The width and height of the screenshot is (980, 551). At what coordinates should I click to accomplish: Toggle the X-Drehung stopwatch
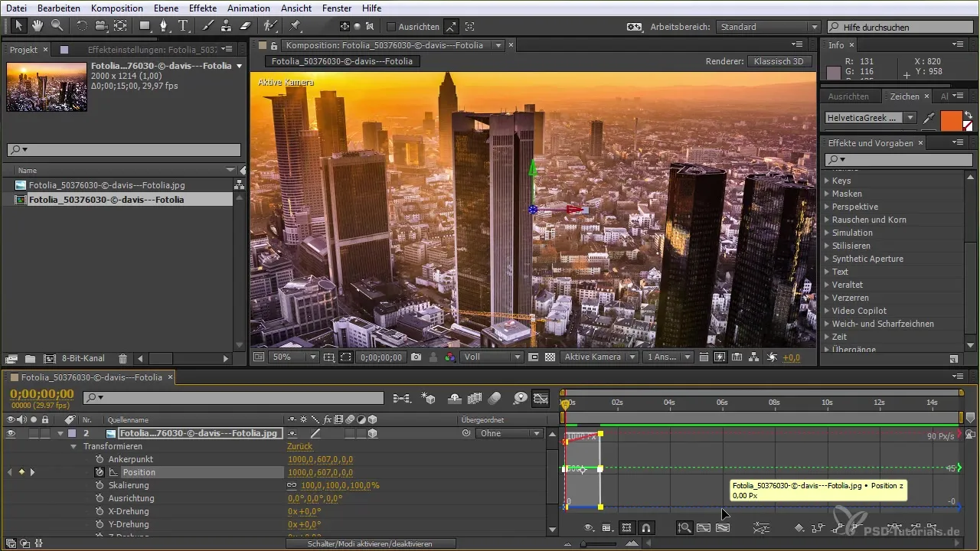click(x=100, y=511)
